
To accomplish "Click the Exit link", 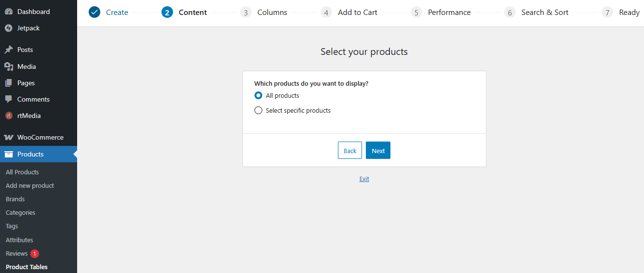I will tap(364, 179).
